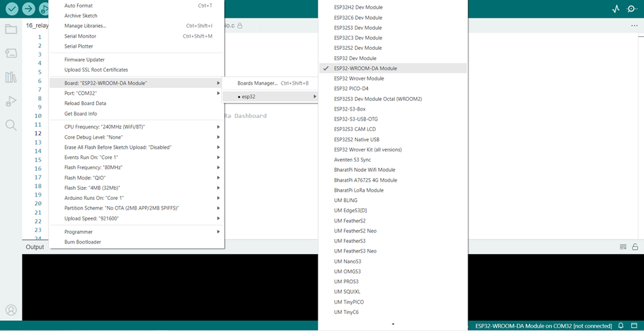Expand the Port: COM32 submenu

(x=137, y=93)
